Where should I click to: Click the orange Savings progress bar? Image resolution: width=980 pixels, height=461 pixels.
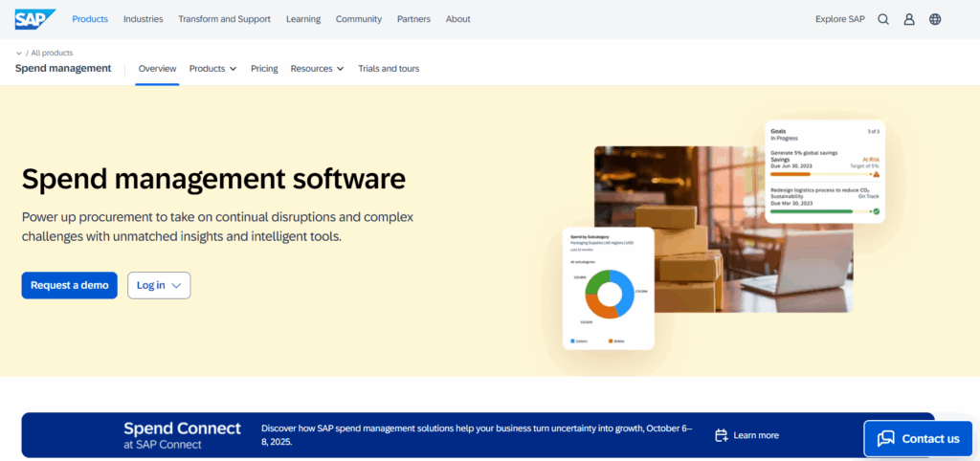[x=820, y=174]
